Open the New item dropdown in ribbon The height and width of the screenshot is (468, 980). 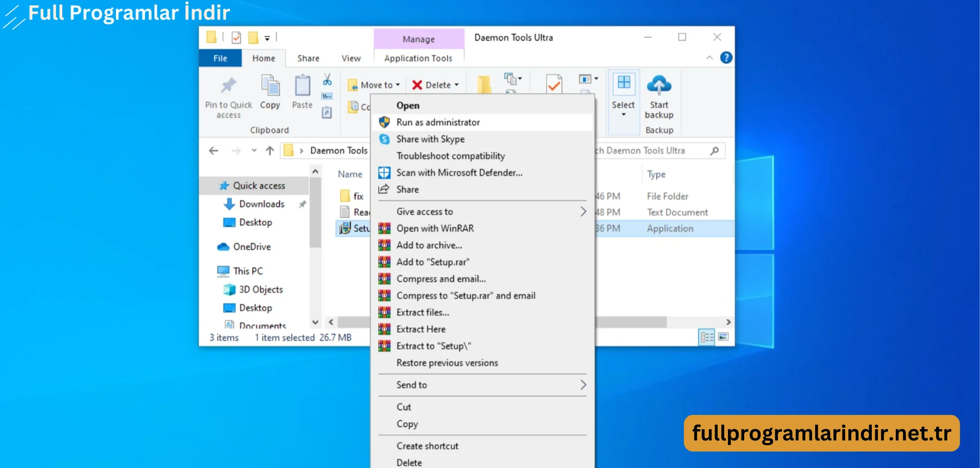(x=512, y=79)
